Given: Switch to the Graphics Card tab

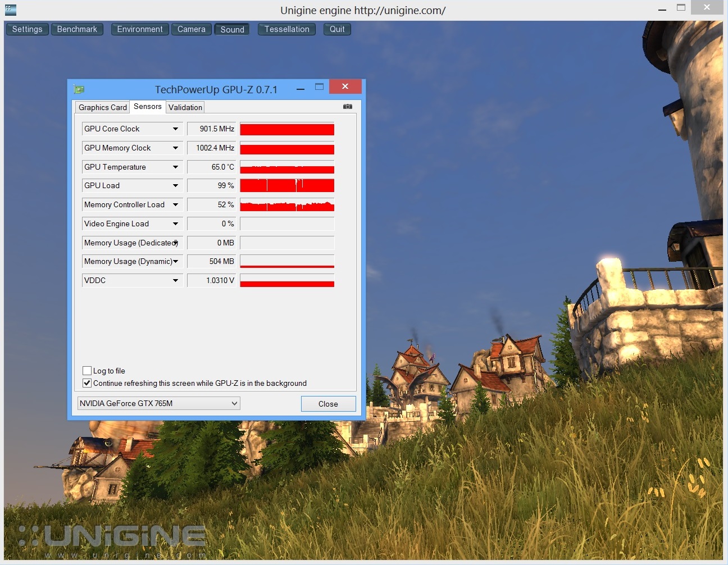Looking at the screenshot, I should (x=102, y=107).
